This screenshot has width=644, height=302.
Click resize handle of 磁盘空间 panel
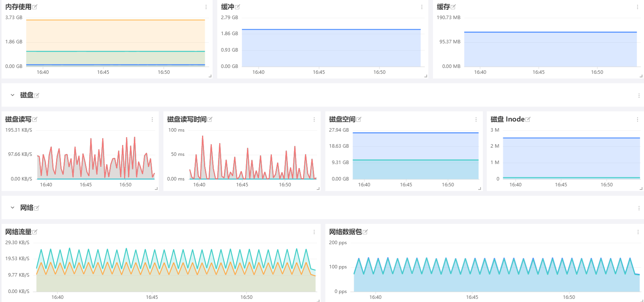coord(480,189)
